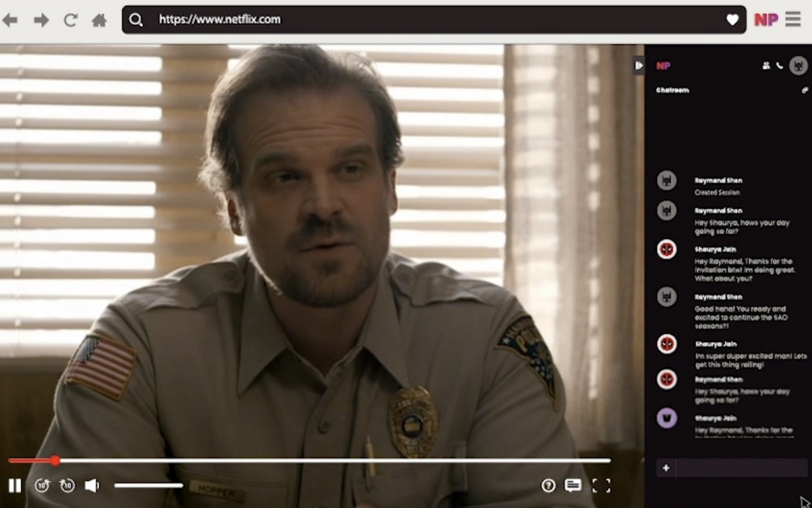Collapse the chat sidebar with arrow tab
Screen dimensions: 812x508
638,65
